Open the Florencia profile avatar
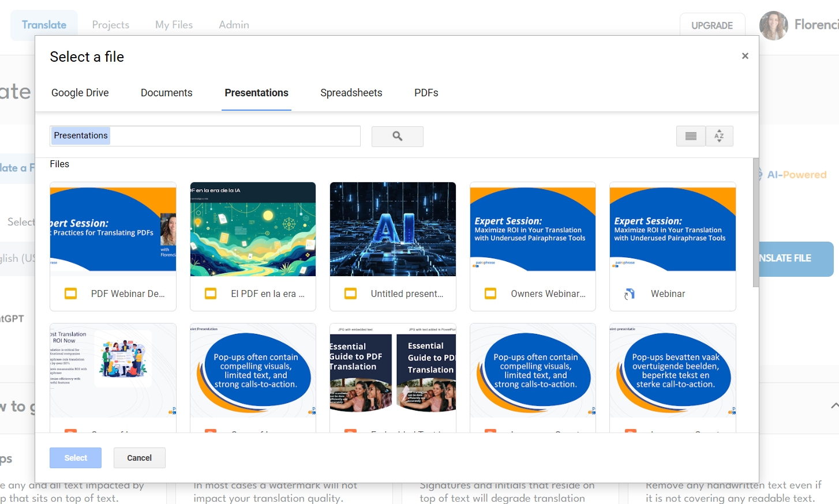The height and width of the screenshot is (504, 839). click(773, 25)
